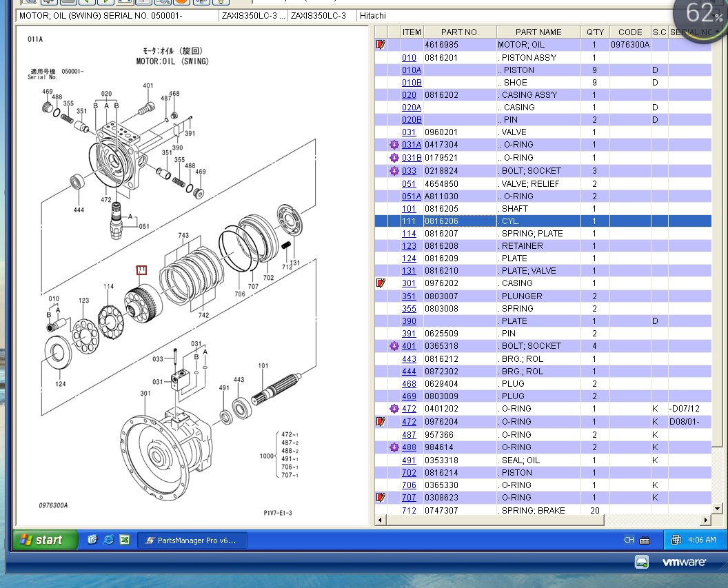Open item link 010 PISTON ASS'Y
This screenshot has width=728, height=588.
(409, 58)
